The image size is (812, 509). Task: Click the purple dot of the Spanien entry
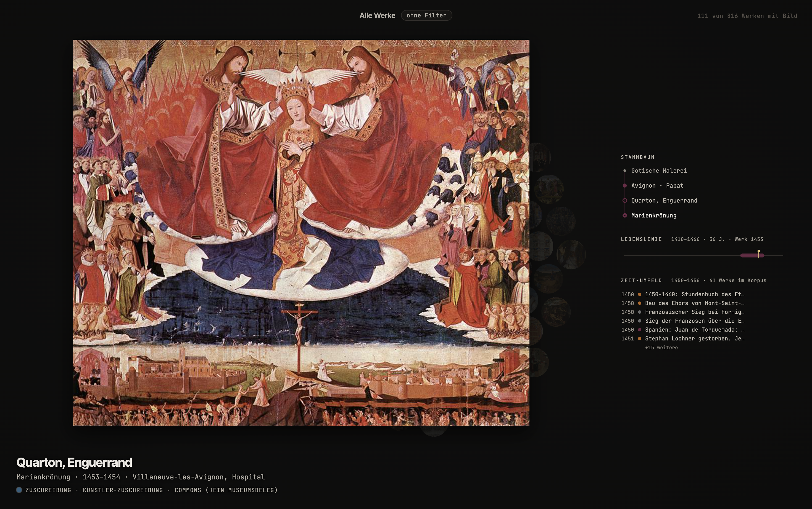pos(639,330)
